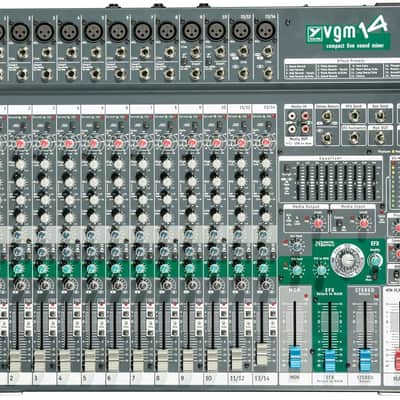Click the Yorkville vgm14 logo badge
Image resolution: width=400 pixels, height=400 pixels.
[x=348, y=34]
